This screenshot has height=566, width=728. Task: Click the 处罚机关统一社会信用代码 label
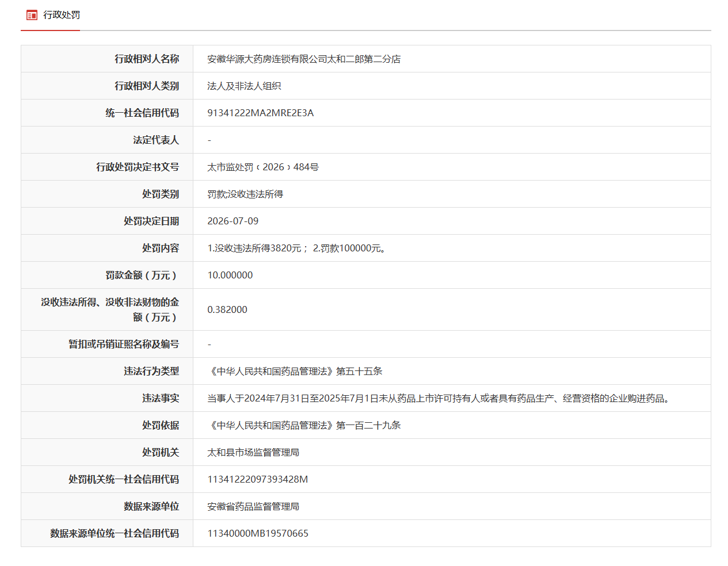(x=124, y=479)
